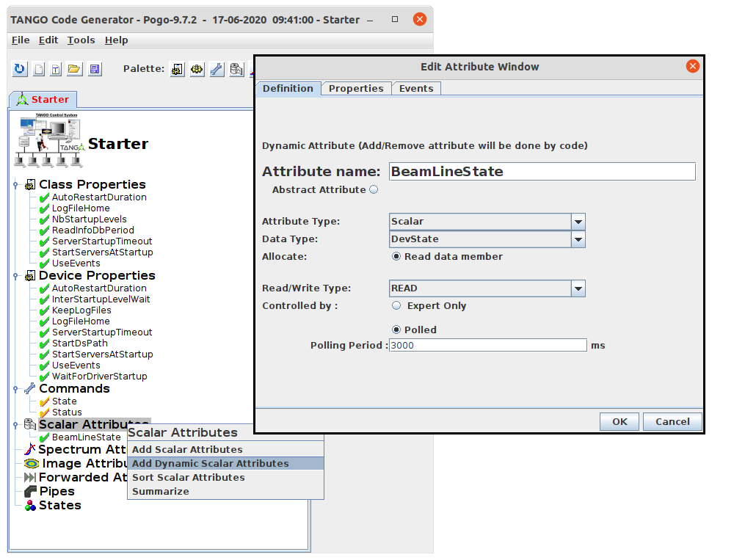Click the Spectrum Attributes node icon
Screen dimensions: 734x560
click(30, 449)
